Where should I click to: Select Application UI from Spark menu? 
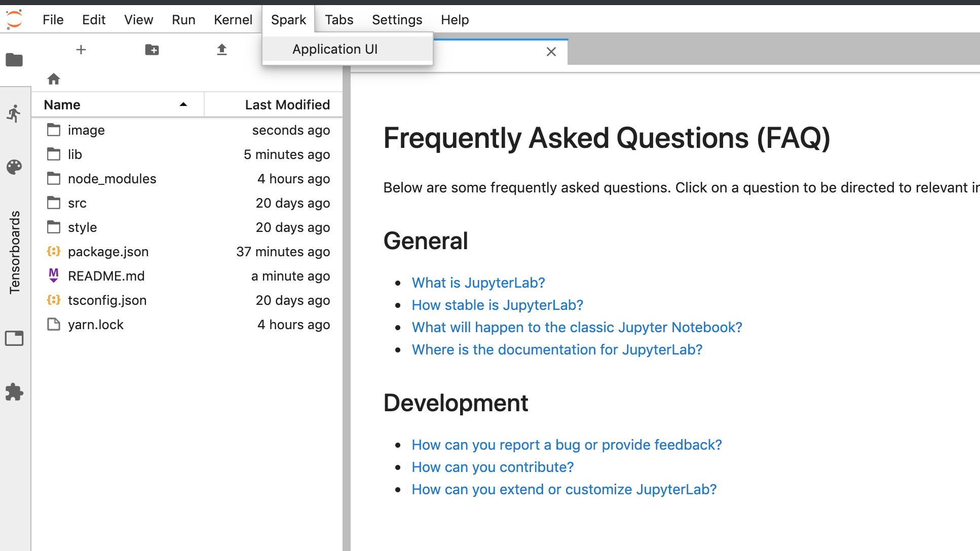(334, 49)
